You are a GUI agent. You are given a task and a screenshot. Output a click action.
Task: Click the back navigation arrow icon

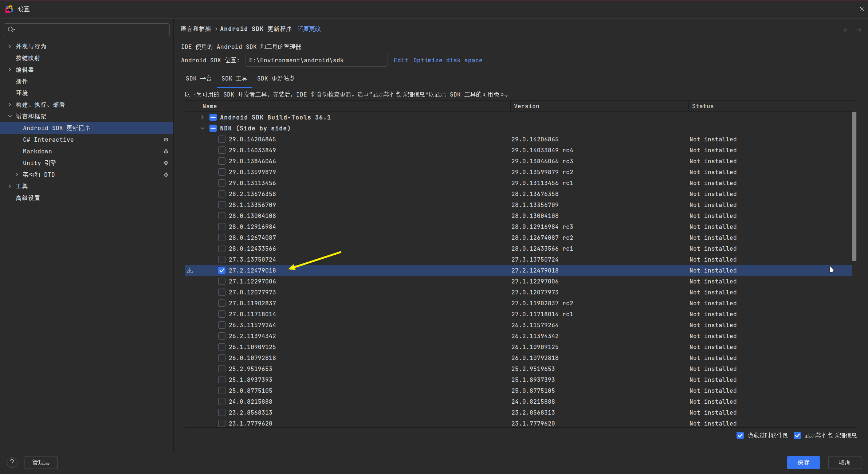[846, 30]
